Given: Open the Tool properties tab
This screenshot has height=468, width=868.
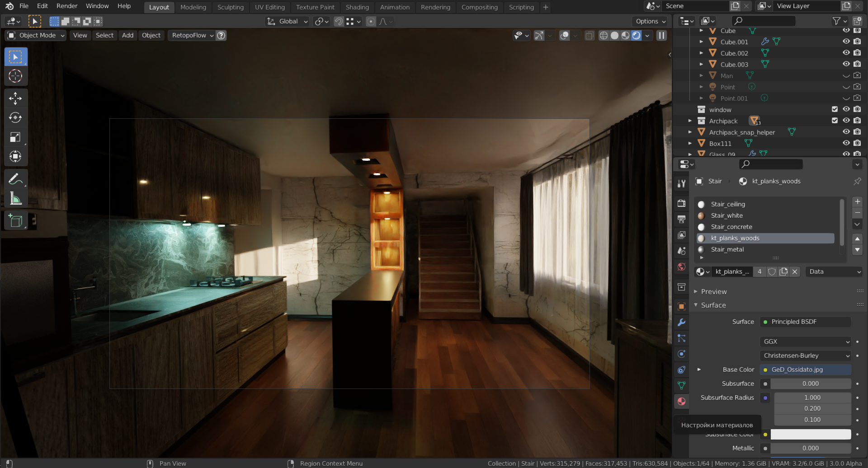Looking at the screenshot, I should tap(681, 183).
